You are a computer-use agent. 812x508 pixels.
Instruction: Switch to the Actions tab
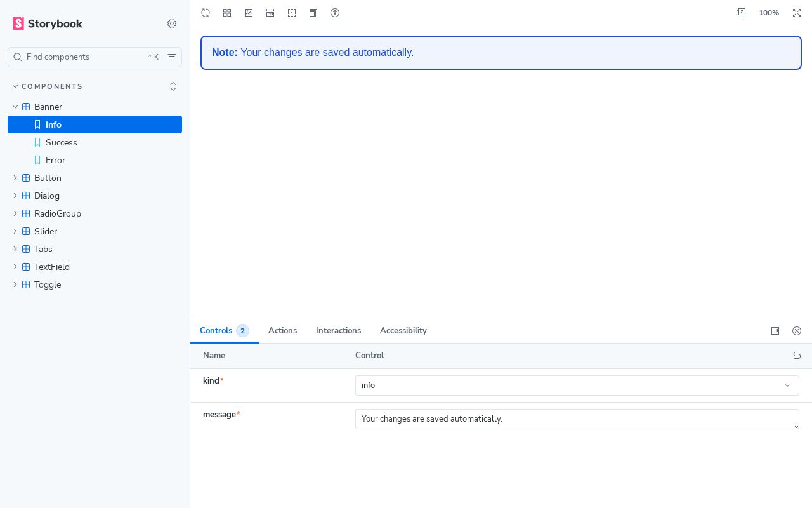coord(282,331)
